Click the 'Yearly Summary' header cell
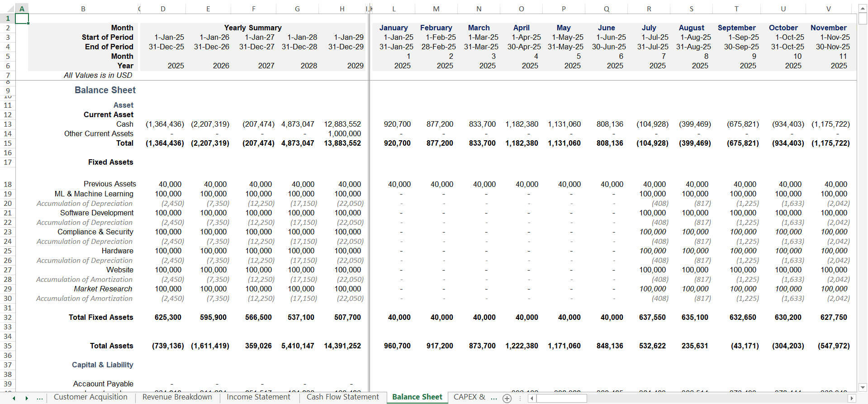Screen dimensions: 868x404 pyautogui.click(x=253, y=28)
